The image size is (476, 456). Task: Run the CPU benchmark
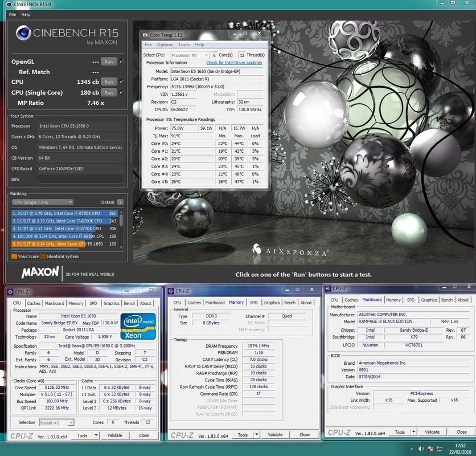(109, 82)
